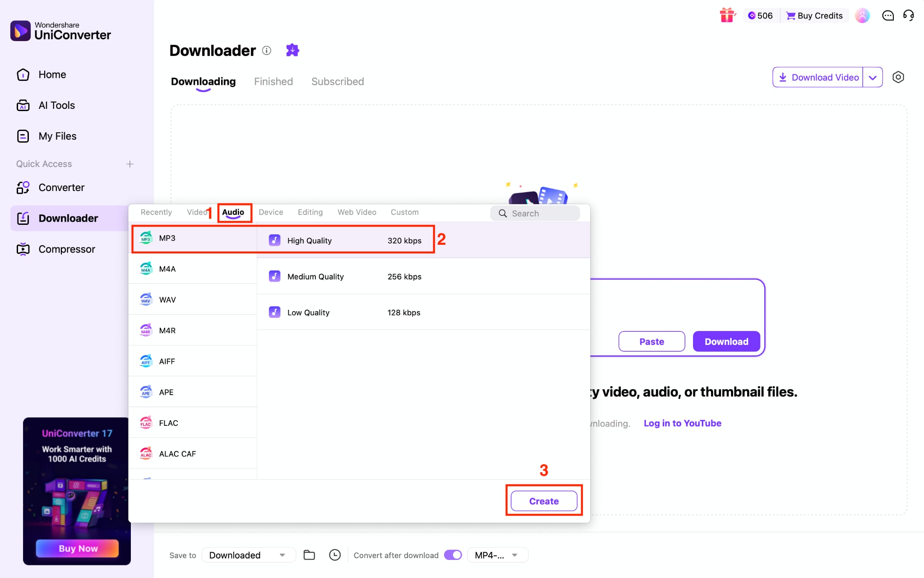This screenshot has width=924, height=578.
Task: Open the customer support headset icon
Action: 909,16
